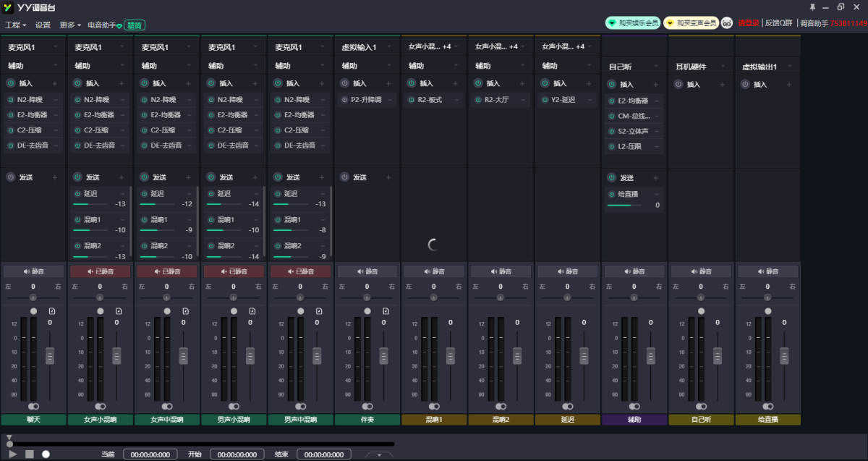
Task: Click the panda avatar icon
Action: [727, 23]
